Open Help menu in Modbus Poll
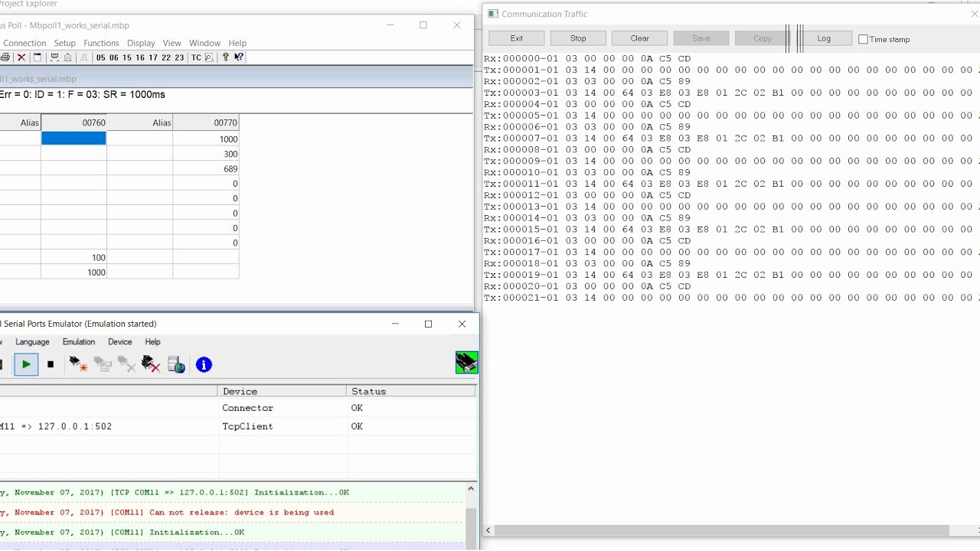 (x=237, y=43)
